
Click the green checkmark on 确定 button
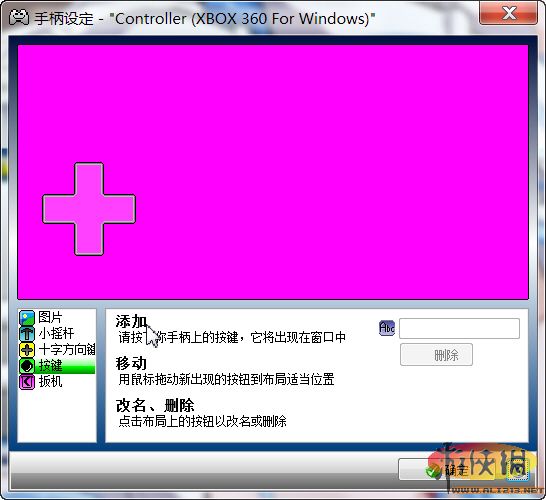pos(433,471)
